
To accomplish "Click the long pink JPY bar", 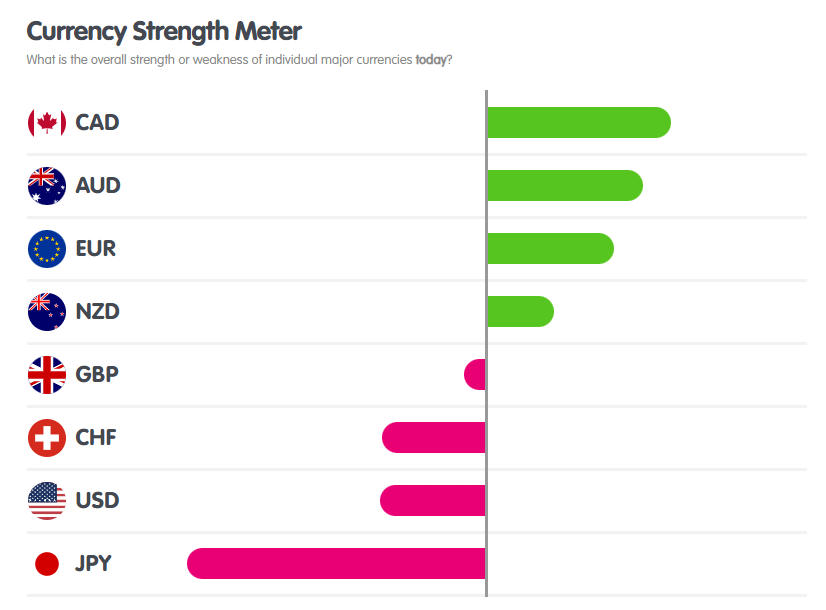I will (336, 563).
